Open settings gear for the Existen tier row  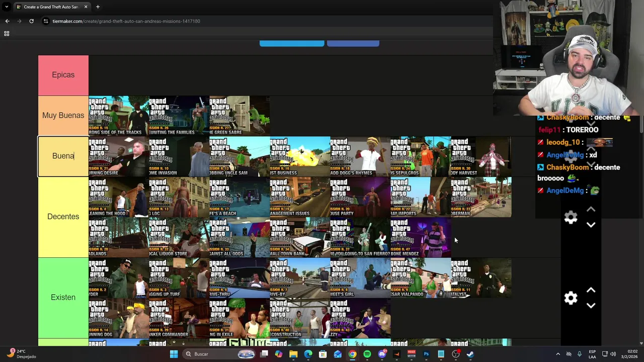click(571, 298)
